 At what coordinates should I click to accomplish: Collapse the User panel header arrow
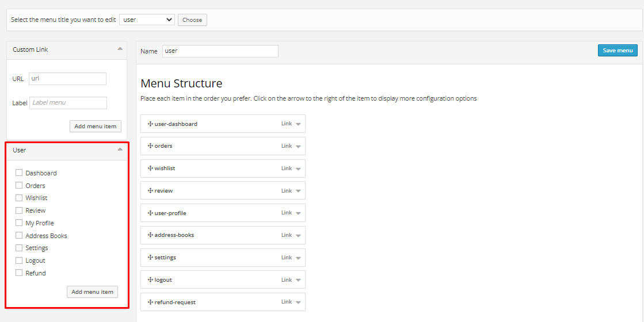(x=120, y=149)
